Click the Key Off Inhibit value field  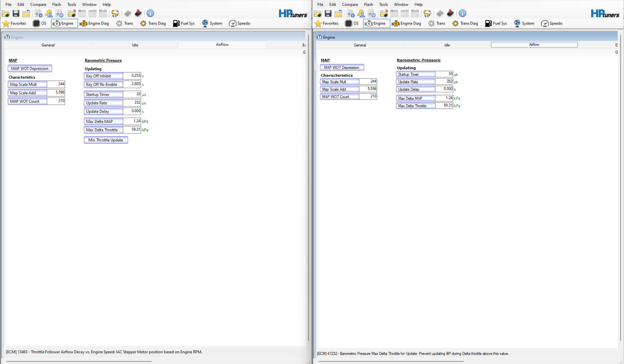[132, 76]
